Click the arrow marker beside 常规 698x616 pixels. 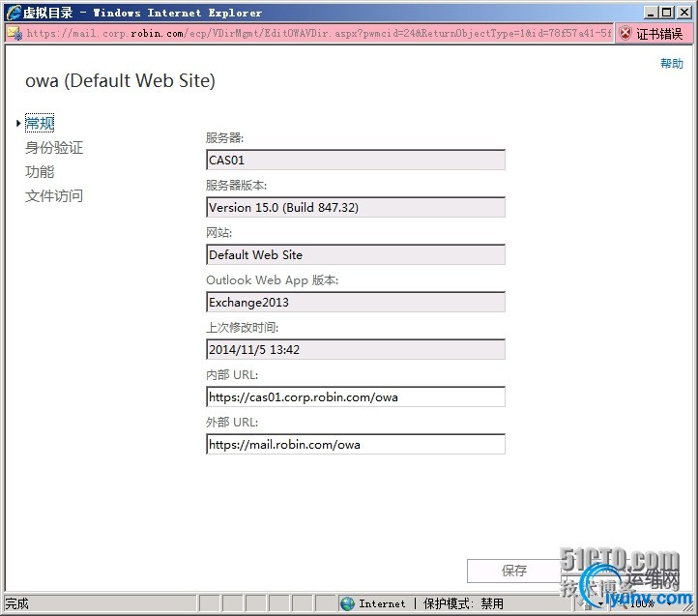[18, 123]
